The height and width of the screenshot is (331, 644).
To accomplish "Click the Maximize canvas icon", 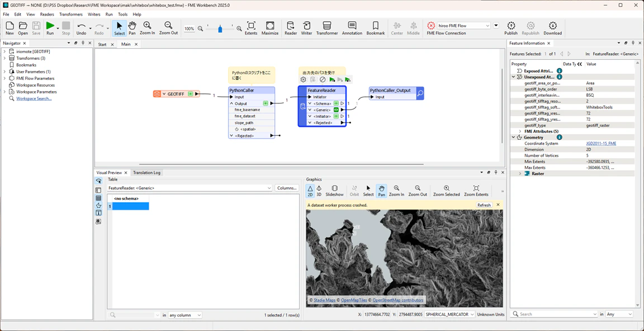I will click(270, 28).
